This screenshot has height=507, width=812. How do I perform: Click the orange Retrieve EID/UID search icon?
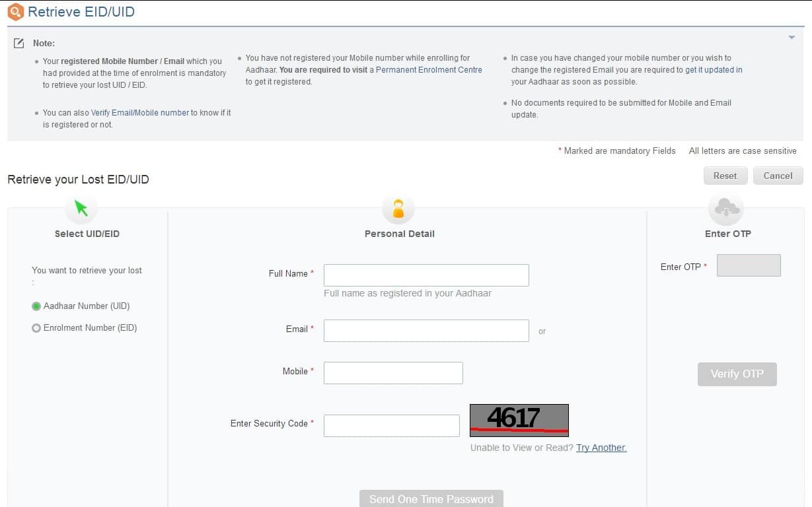click(x=15, y=12)
